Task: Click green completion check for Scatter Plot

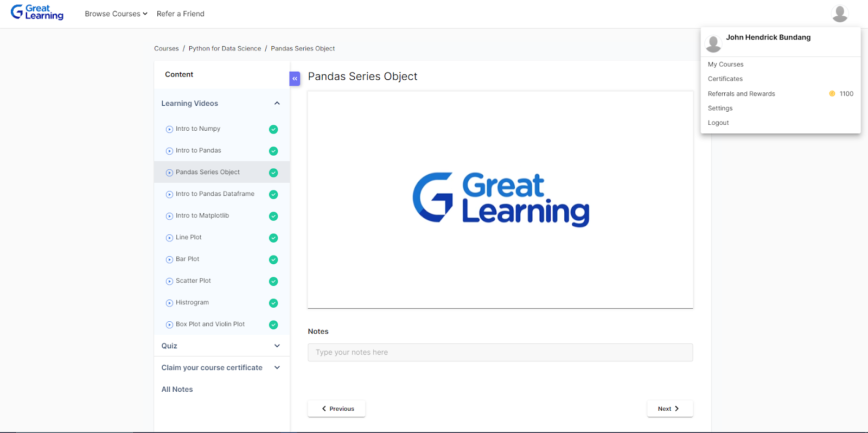Action: (x=273, y=281)
